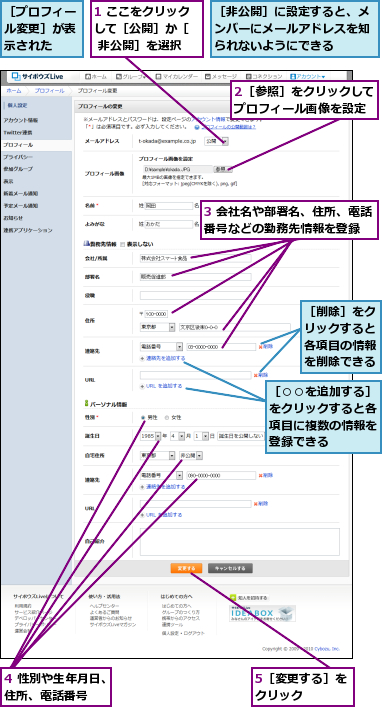382x707 pixels.
Task: Select アカウント情報 in the sidebar
Action: [x=21, y=120]
